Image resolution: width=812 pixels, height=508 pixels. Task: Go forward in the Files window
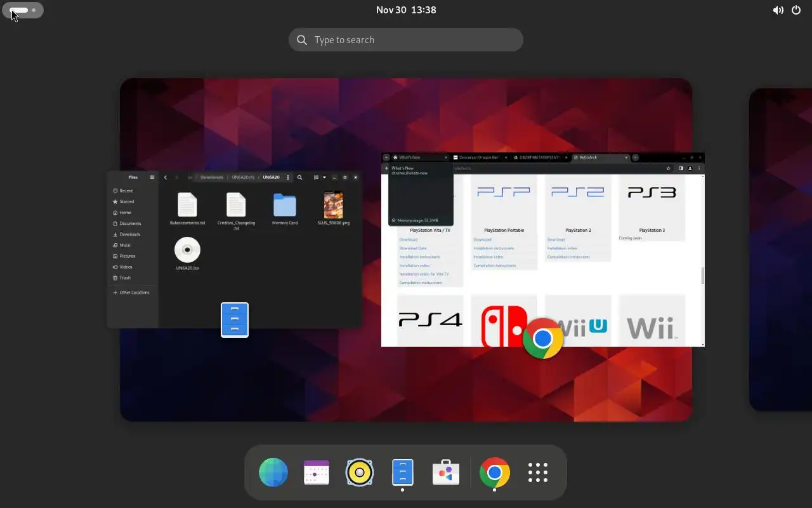point(177,177)
